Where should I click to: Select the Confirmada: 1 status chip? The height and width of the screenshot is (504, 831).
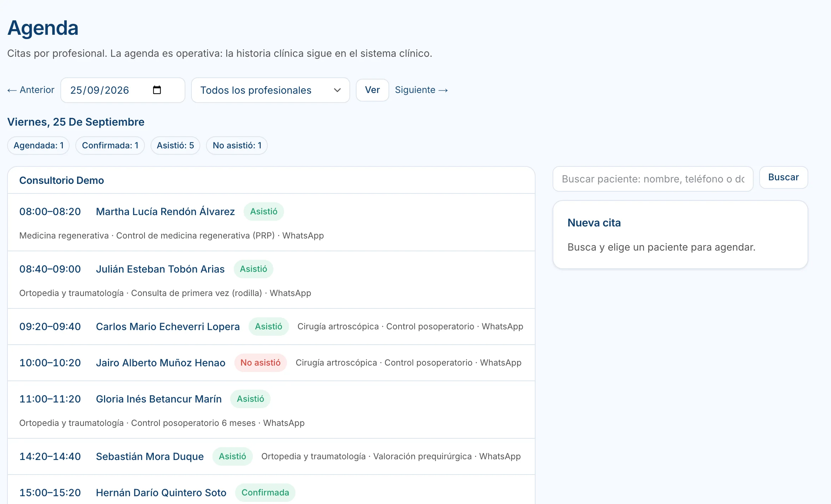pos(110,146)
